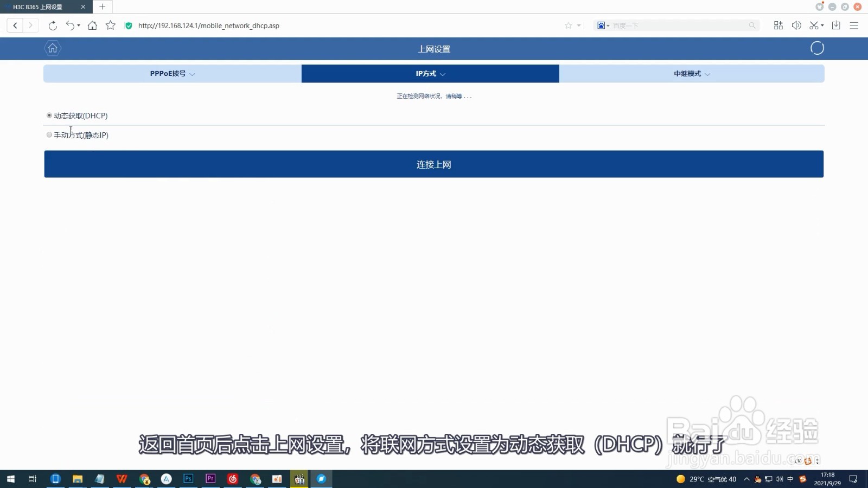Open File Explorer from the taskbar
The width and height of the screenshot is (868, 488).
coord(78,479)
